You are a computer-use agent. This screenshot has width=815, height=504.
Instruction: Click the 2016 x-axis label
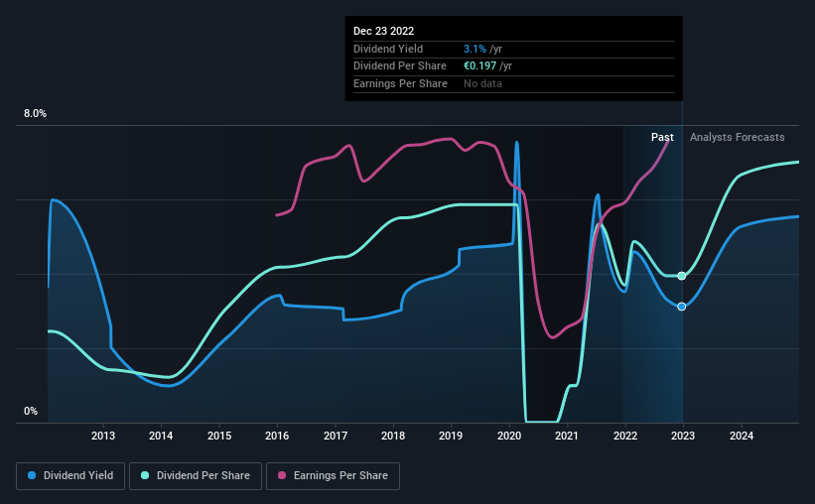click(277, 436)
